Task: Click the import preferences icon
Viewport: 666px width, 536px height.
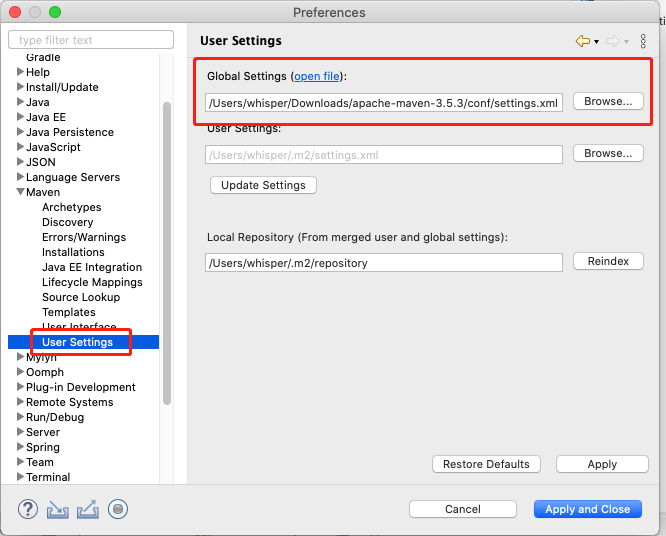Action: click(58, 509)
